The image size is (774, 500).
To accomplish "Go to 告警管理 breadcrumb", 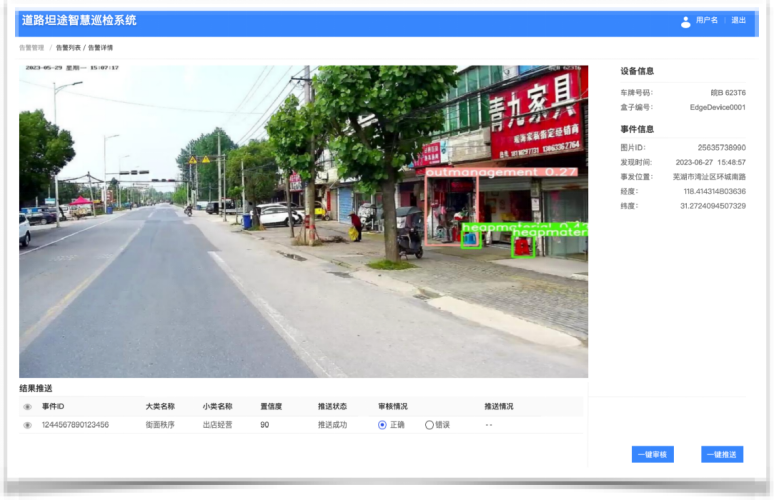I will pos(32,48).
